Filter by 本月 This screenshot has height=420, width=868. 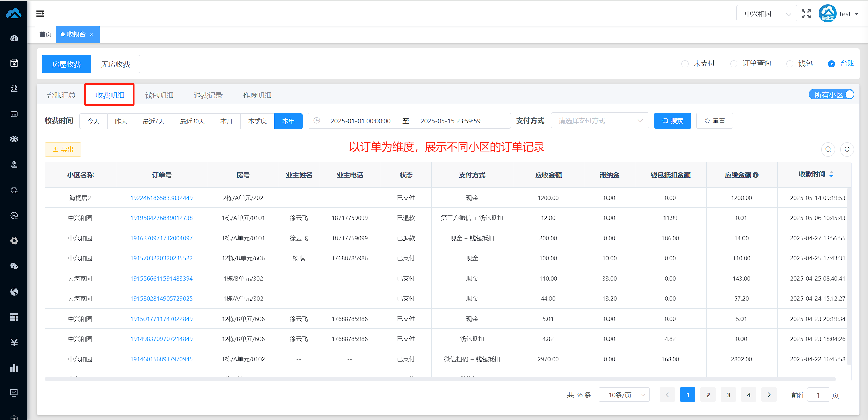pyautogui.click(x=227, y=121)
